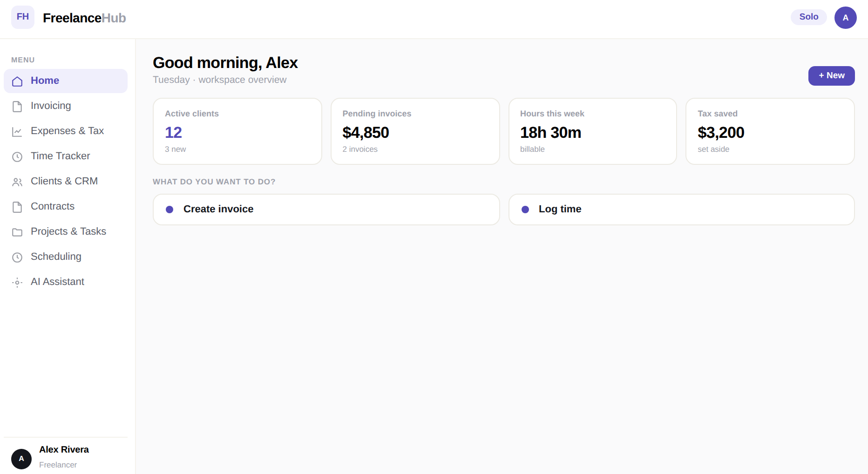This screenshot has height=474, width=868.
Task: Open the Pending invoices card
Action: [x=415, y=131]
